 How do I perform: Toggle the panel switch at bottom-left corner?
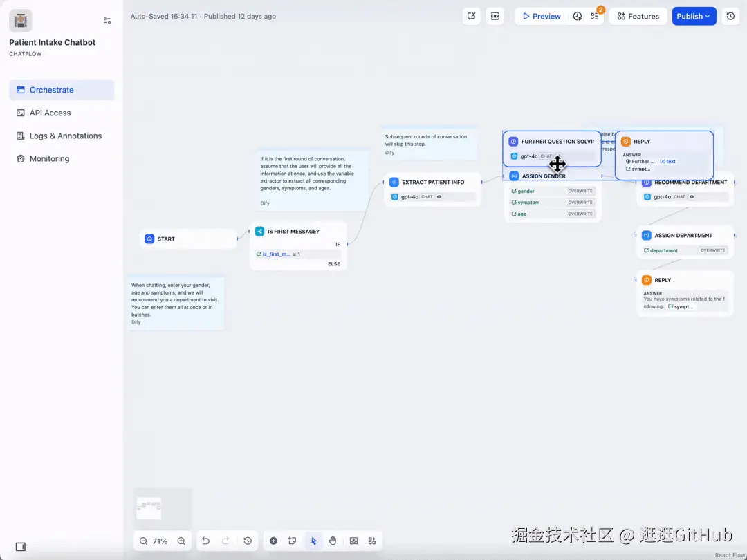pos(20,546)
